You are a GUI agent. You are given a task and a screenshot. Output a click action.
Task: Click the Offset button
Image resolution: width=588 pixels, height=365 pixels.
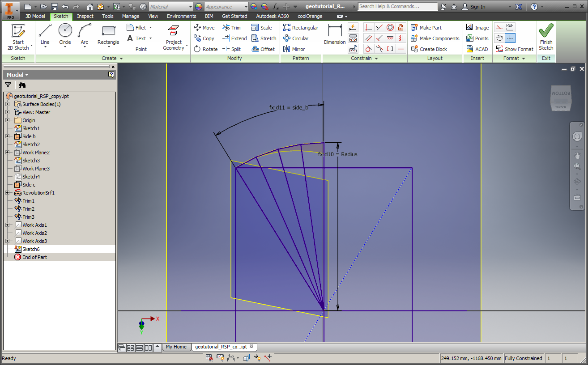point(263,49)
